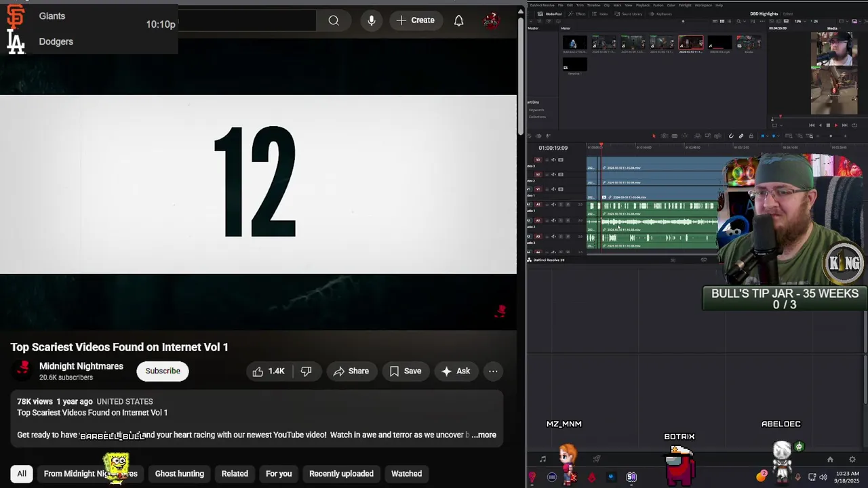Click the YouTube search magnifier icon
868x488 pixels.
(x=334, y=20)
